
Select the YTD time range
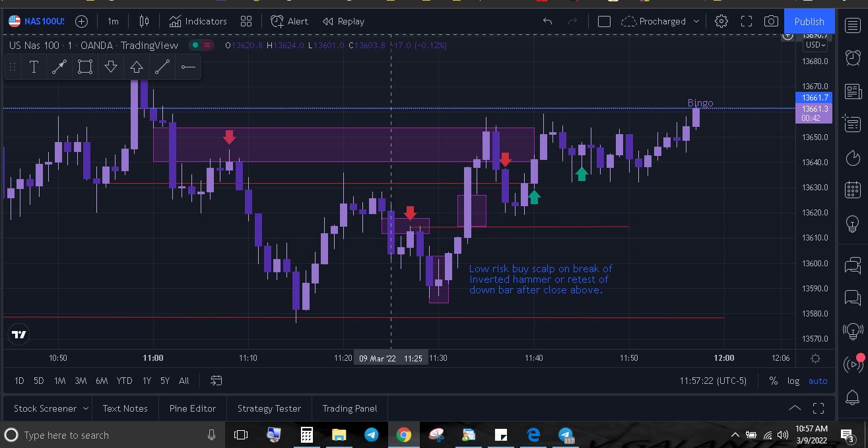(x=124, y=381)
